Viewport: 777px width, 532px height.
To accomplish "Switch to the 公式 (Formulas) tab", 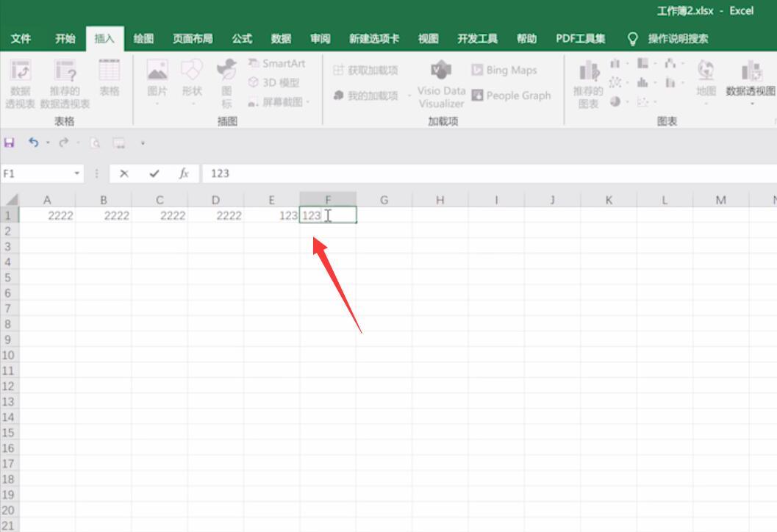I will pos(242,39).
